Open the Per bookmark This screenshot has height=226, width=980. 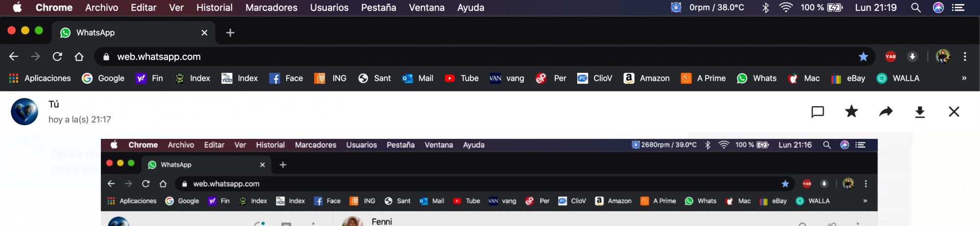[551, 78]
